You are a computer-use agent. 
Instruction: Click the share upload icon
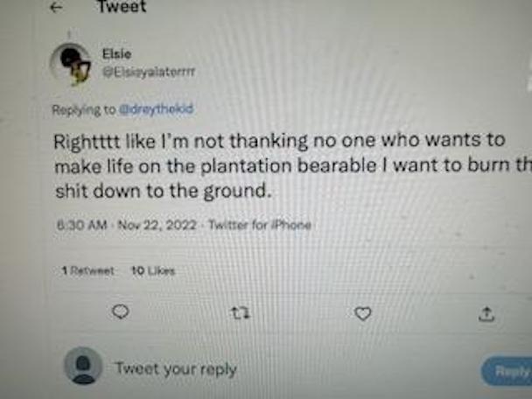(486, 313)
